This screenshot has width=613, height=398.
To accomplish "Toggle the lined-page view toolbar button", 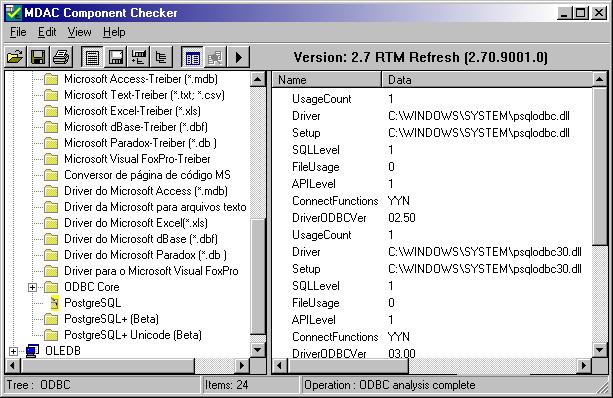I will (92, 57).
